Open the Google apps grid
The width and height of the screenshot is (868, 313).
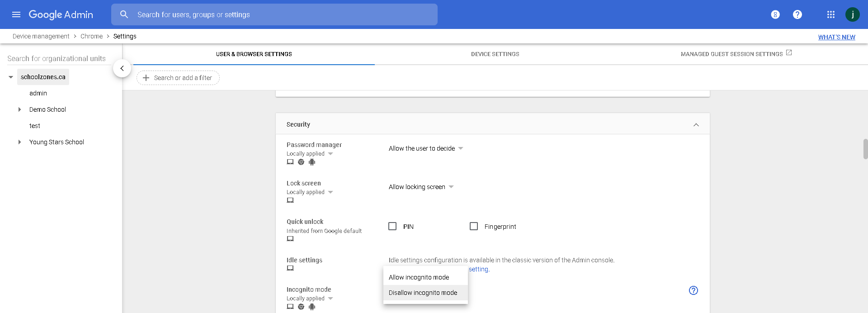[830, 14]
